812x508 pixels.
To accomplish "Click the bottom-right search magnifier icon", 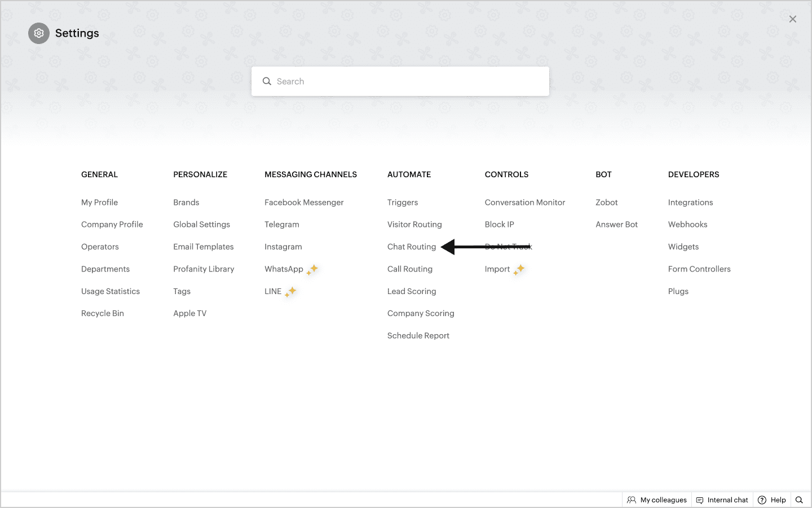I will coord(799,500).
